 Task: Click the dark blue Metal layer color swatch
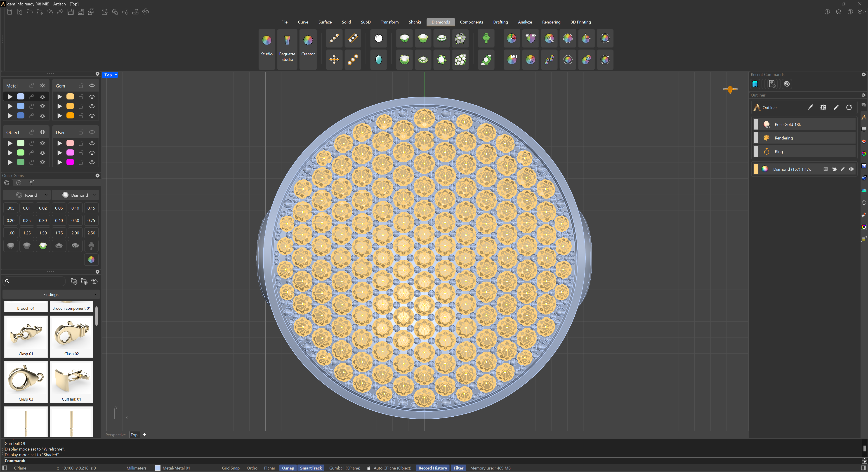pyautogui.click(x=21, y=116)
